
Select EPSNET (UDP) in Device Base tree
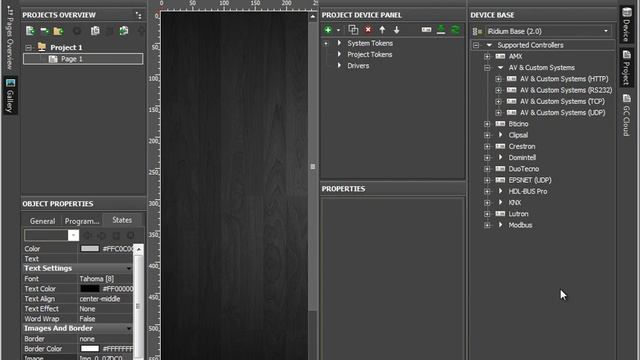coord(530,180)
